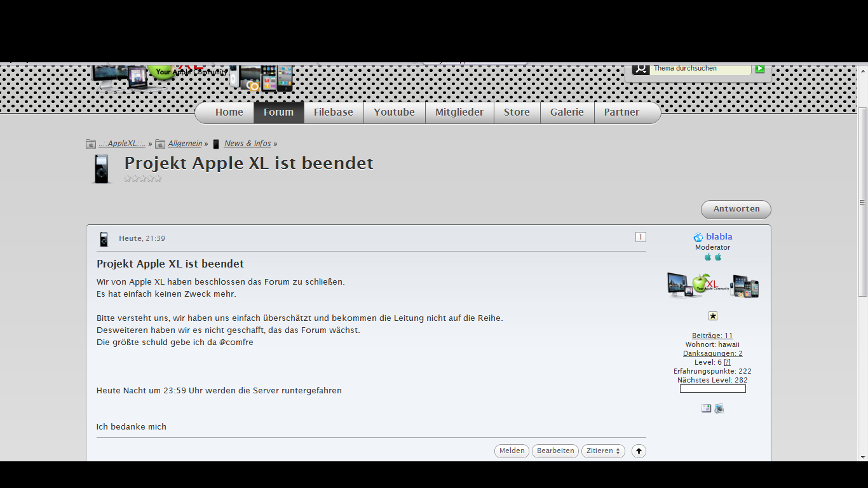
Task: Click the level progress bar under Nächstes Level
Action: coord(713,388)
